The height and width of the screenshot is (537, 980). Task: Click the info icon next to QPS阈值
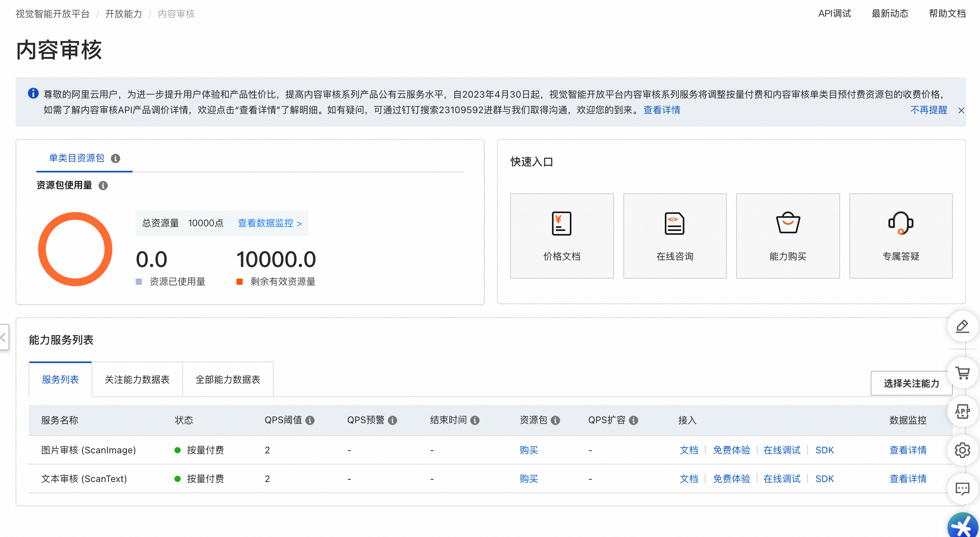[x=310, y=420]
